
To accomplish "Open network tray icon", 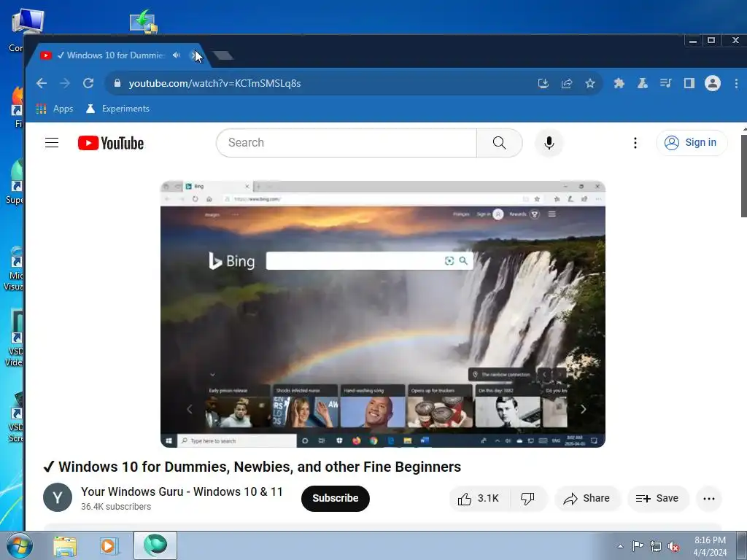I will click(656, 547).
